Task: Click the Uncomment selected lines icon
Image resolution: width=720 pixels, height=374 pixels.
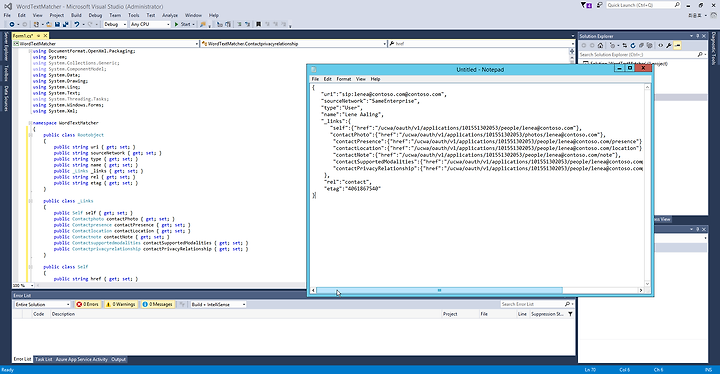Action: pyautogui.click(x=248, y=24)
